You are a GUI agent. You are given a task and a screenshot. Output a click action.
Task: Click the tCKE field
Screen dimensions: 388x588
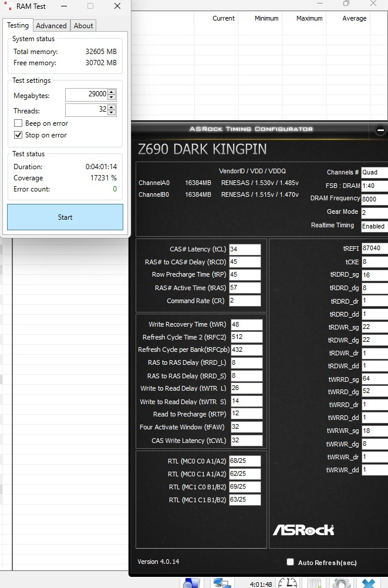point(375,262)
